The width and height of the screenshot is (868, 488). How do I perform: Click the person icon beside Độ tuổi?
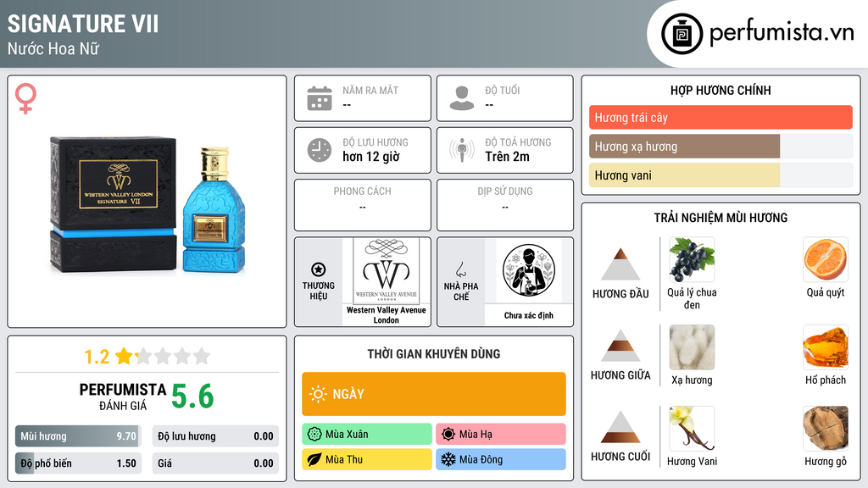click(462, 98)
